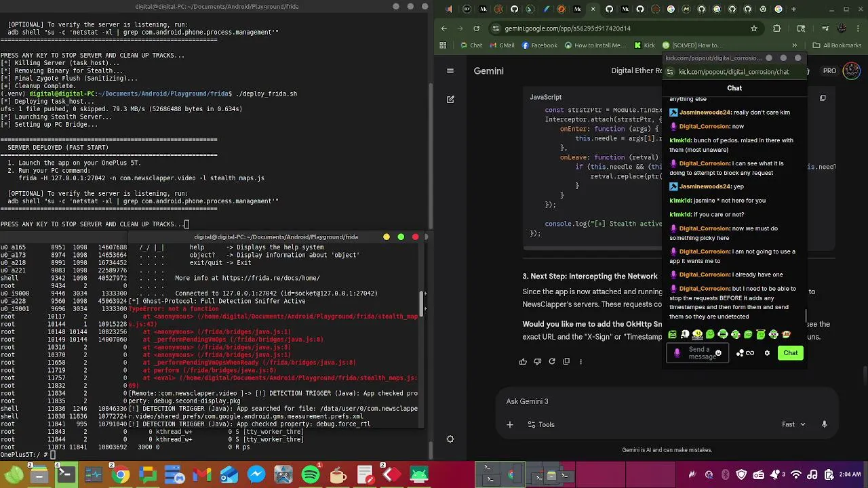Open emoji picker in Kick chat box
This screenshot has height=488, width=868.
[x=718, y=352]
